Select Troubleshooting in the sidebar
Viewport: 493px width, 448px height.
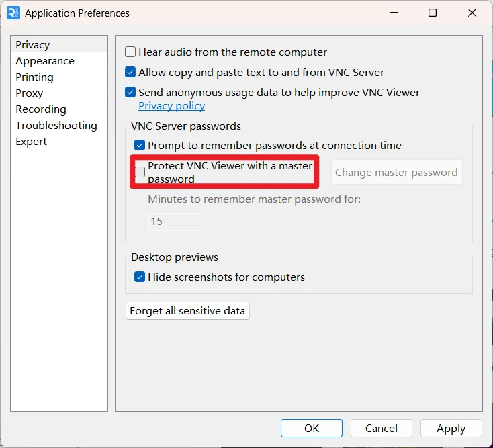(x=56, y=126)
